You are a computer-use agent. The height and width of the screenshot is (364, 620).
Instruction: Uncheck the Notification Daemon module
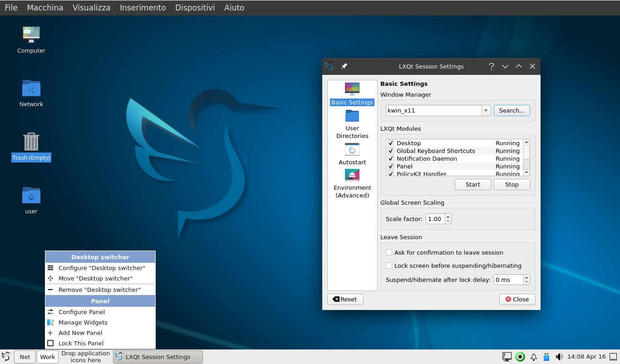(391, 159)
